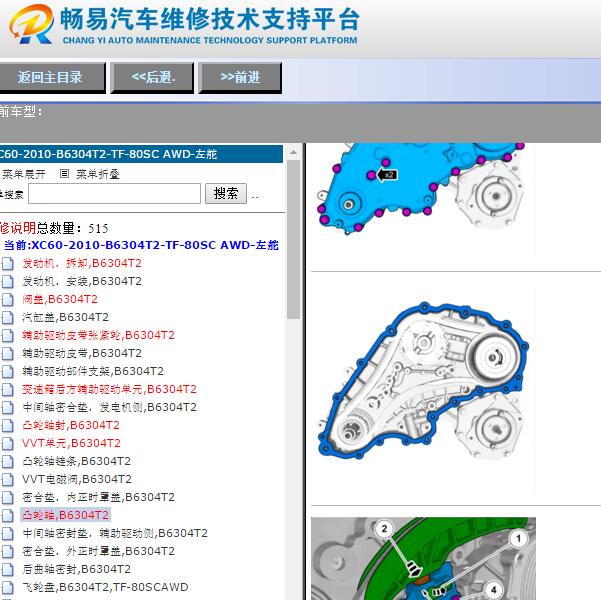Click the 菜单折叠 collapse icon
This screenshot has width=601, height=600.
(64, 174)
